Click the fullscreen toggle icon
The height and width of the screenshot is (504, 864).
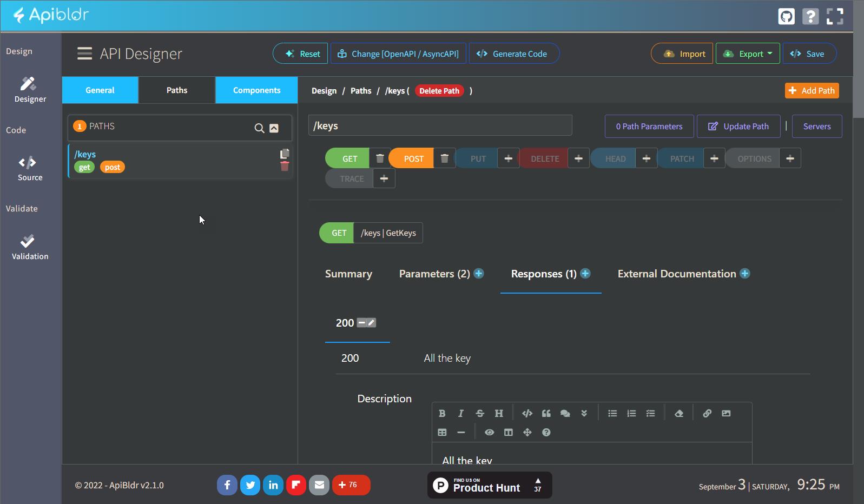pyautogui.click(x=835, y=16)
